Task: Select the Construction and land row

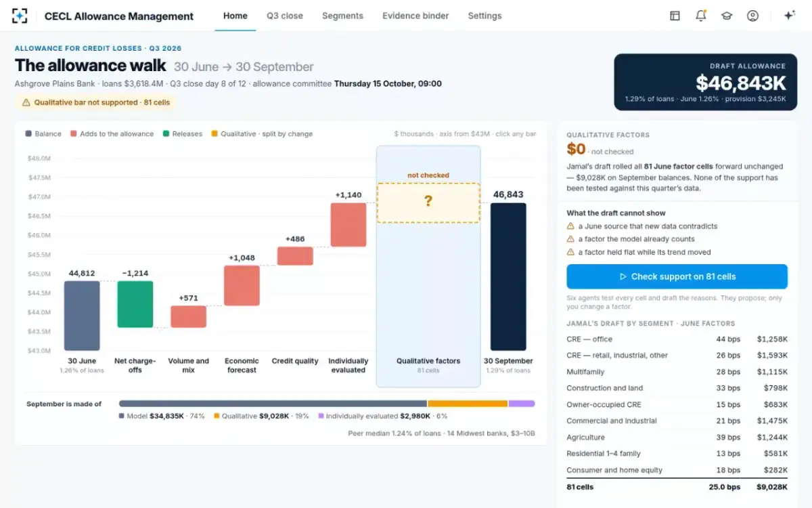Action: [x=677, y=388]
